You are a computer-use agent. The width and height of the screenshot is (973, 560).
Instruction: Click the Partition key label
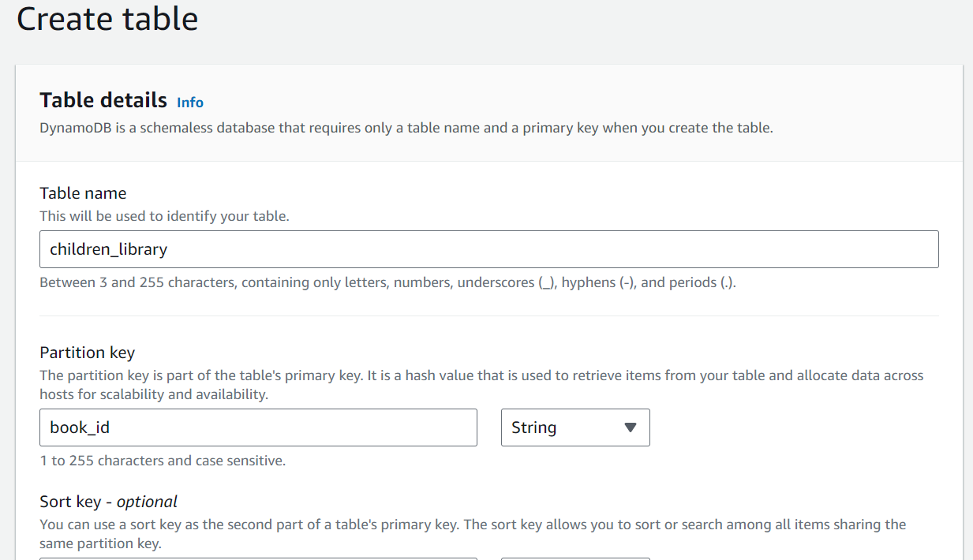coord(87,353)
